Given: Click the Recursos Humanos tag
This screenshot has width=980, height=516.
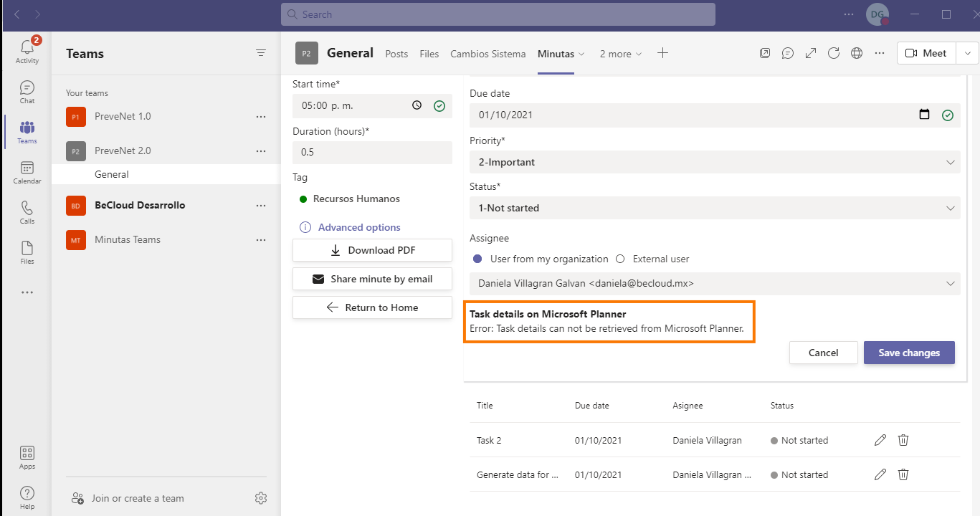Looking at the screenshot, I should pos(356,199).
